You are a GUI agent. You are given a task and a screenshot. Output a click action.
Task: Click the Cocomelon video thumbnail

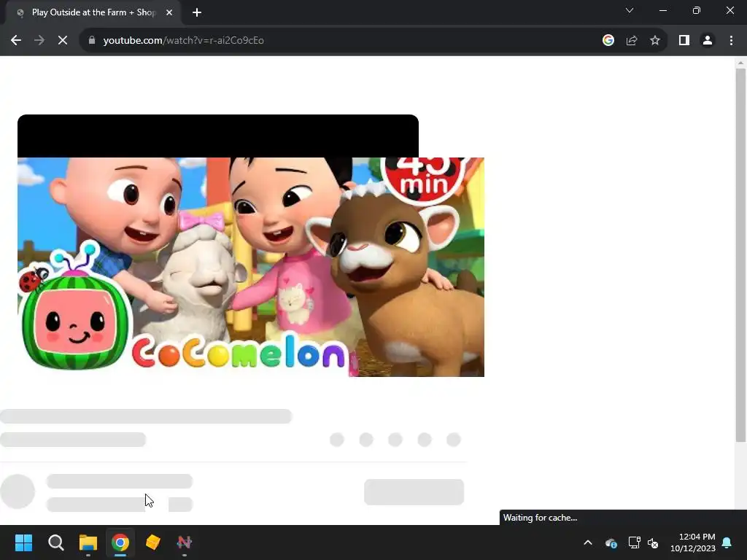pos(251,267)
